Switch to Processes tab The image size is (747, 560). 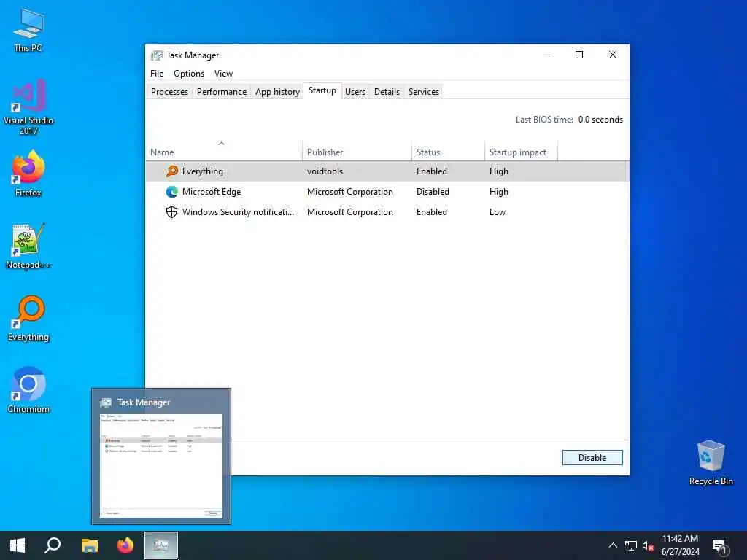(169, 91)
